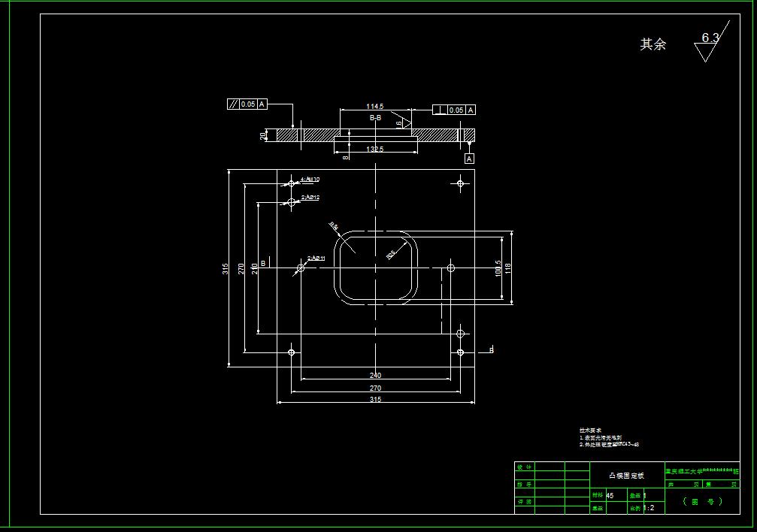Click the 第 页 page number cell

(721, 484)
